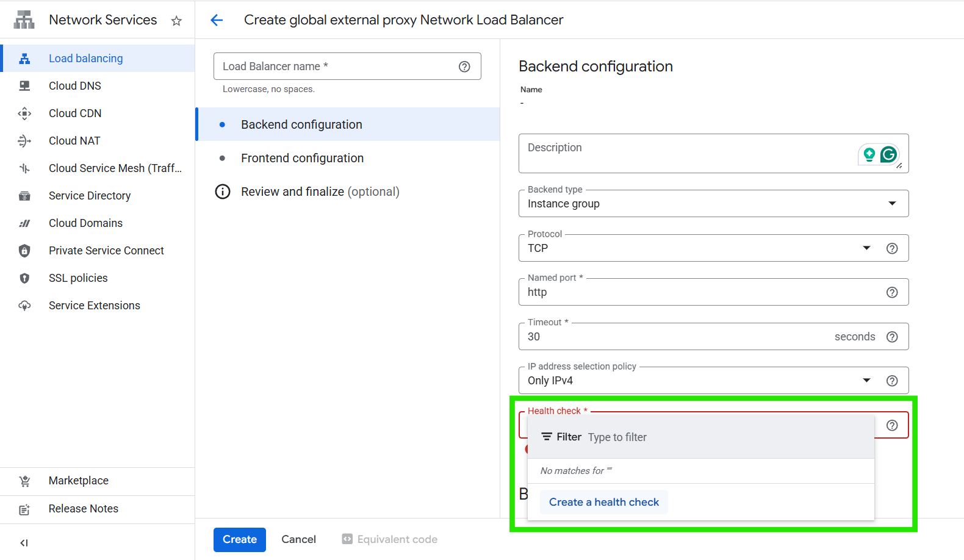Collapse the left navigation sidebar
Screen dimensions: 964x560
click(24, 542)
